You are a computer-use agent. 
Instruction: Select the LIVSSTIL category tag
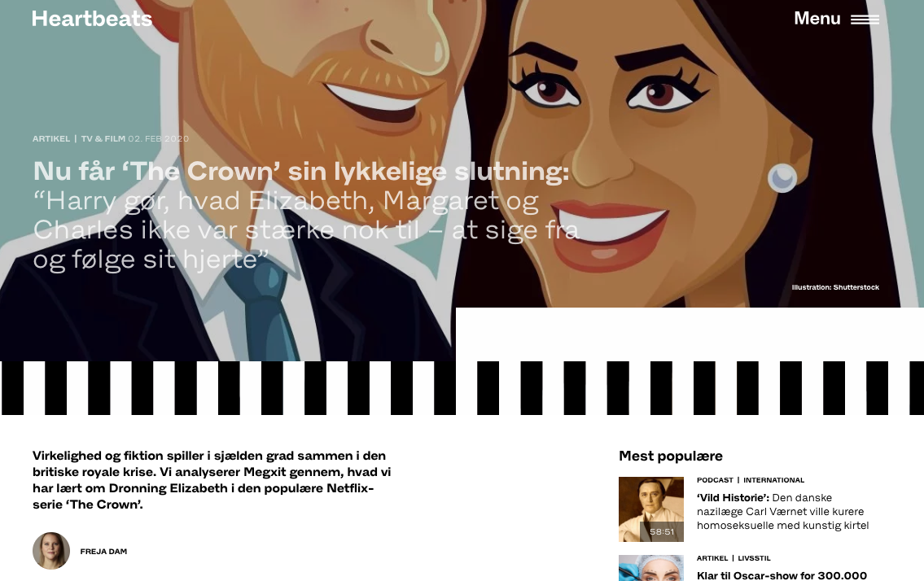[x=755, y=558]
